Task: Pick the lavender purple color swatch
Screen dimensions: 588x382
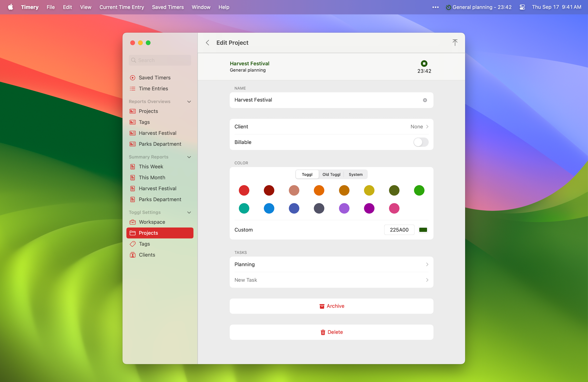Action: [x=344, y=208]
